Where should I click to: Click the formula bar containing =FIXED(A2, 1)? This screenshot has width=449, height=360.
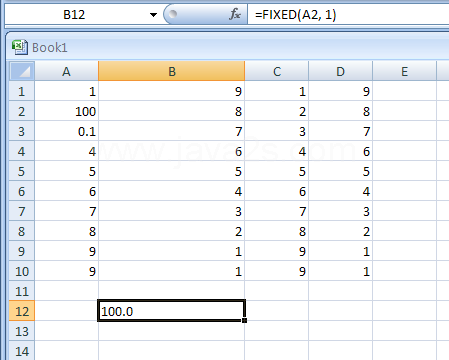[x=348, y=15]
